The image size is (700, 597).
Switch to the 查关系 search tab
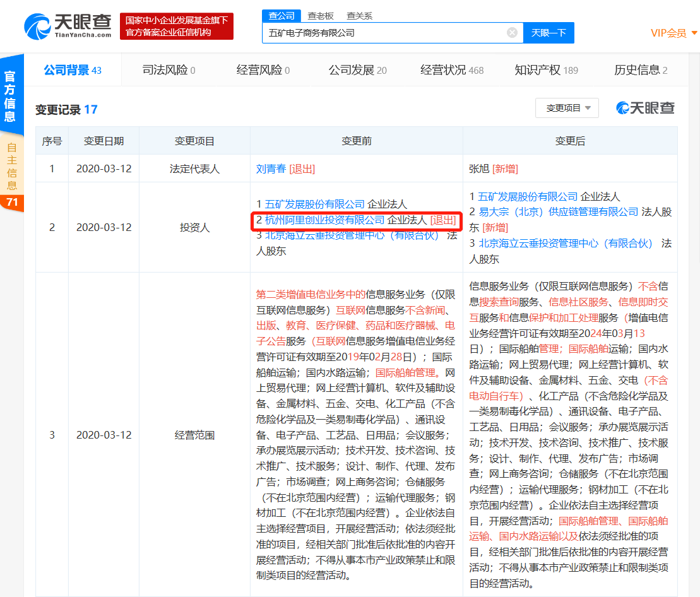point(359,16)
